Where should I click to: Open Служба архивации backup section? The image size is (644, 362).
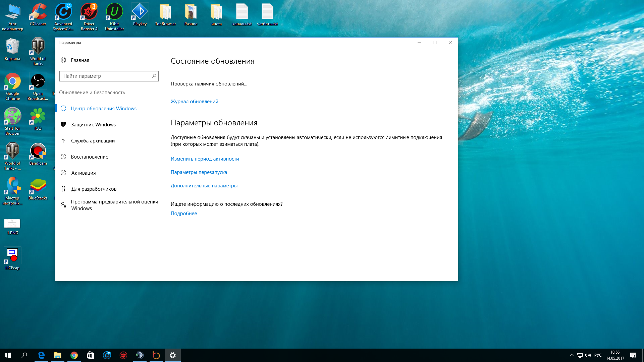[x=93, y=141]
